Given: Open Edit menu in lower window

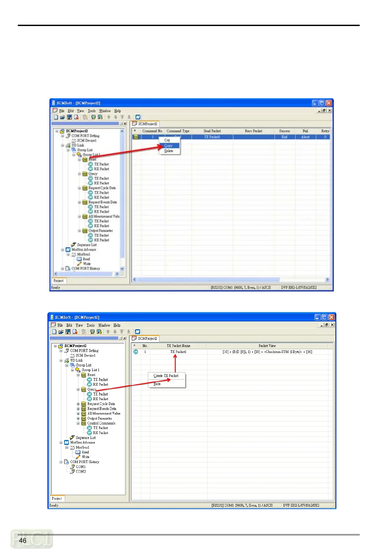Looking at the screenshot, I should click(69, 325).
